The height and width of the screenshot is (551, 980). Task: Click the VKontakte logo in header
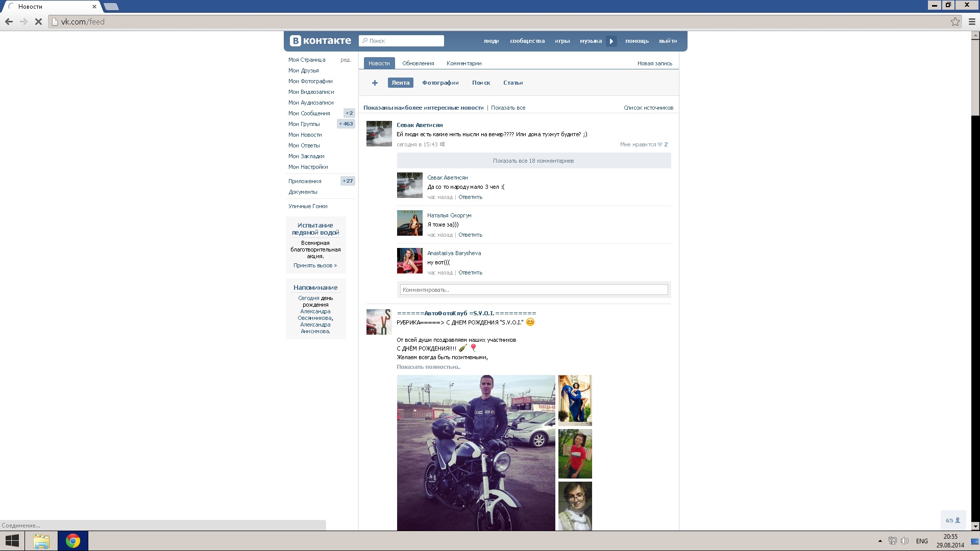point(320,41)
